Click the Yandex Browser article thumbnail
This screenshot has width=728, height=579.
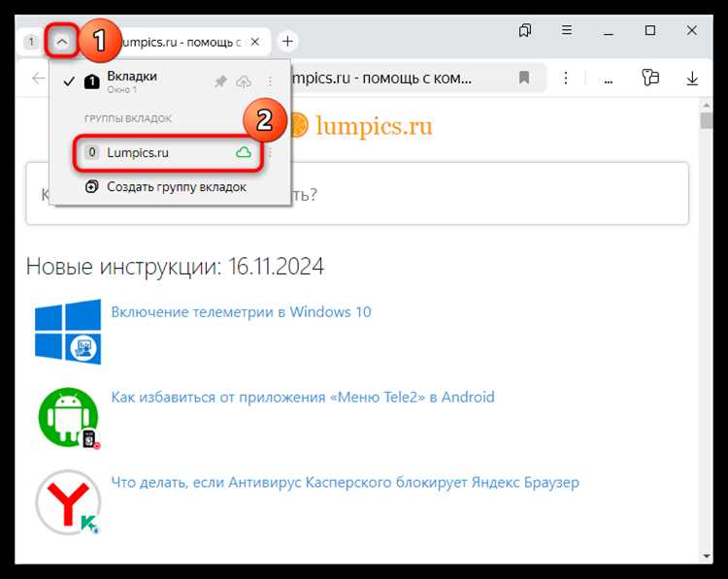pos(68,503)
